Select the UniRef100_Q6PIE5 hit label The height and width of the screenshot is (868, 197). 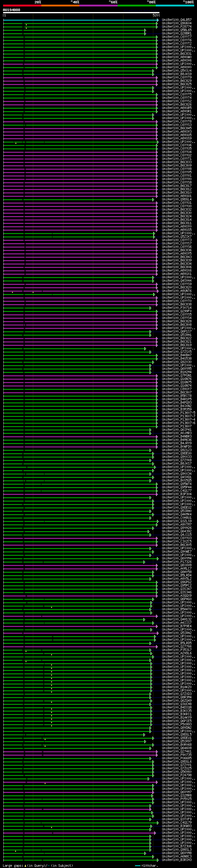(x=177, y=721)
